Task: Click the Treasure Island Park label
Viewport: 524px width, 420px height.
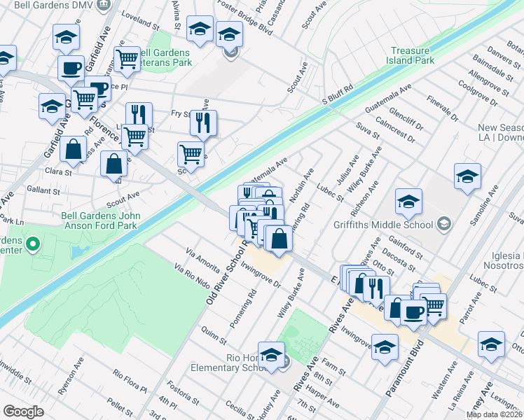Action: [x=410, y=55]
